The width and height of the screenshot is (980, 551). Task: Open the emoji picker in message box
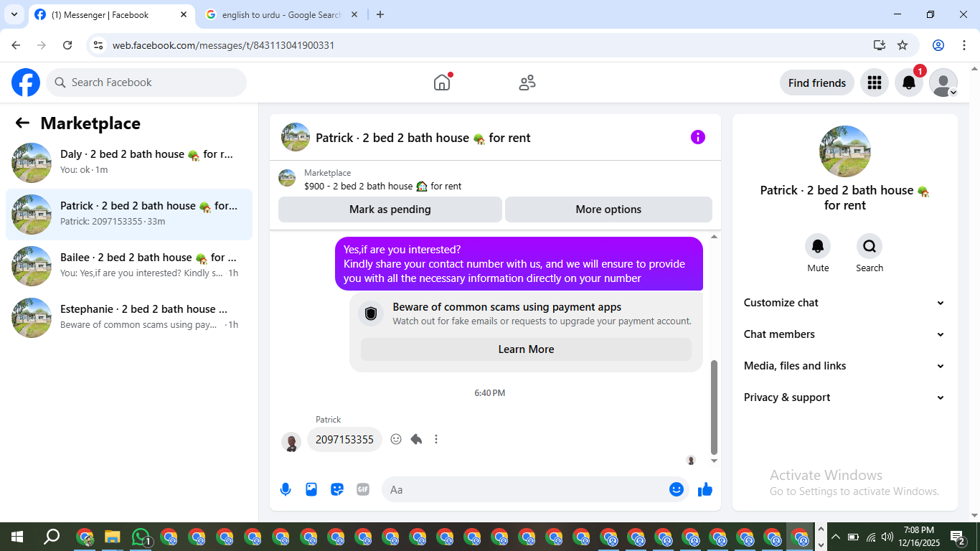(677, 489)
